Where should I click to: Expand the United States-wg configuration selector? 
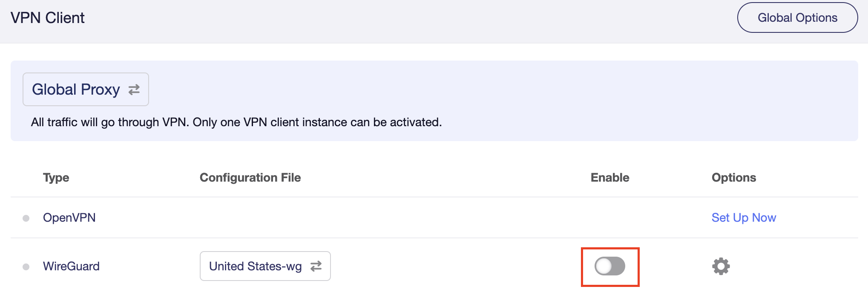(265, 266)
